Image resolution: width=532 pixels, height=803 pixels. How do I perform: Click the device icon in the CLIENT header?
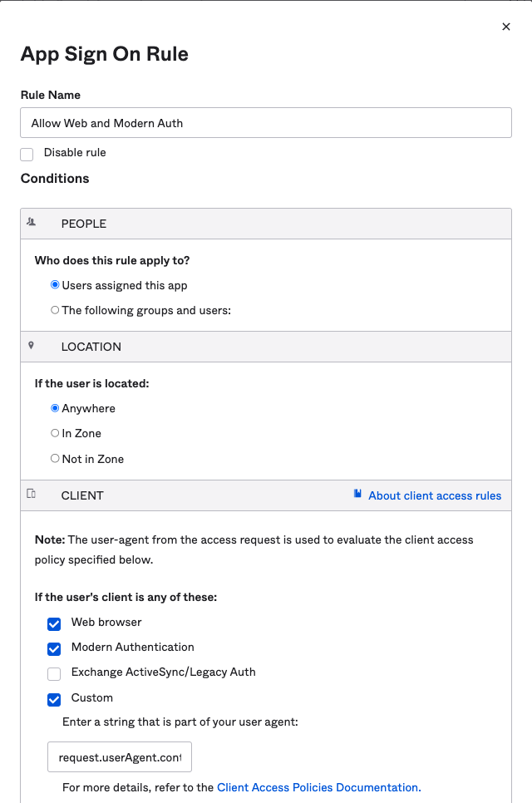pyautogui.click(x=32, y=494)
